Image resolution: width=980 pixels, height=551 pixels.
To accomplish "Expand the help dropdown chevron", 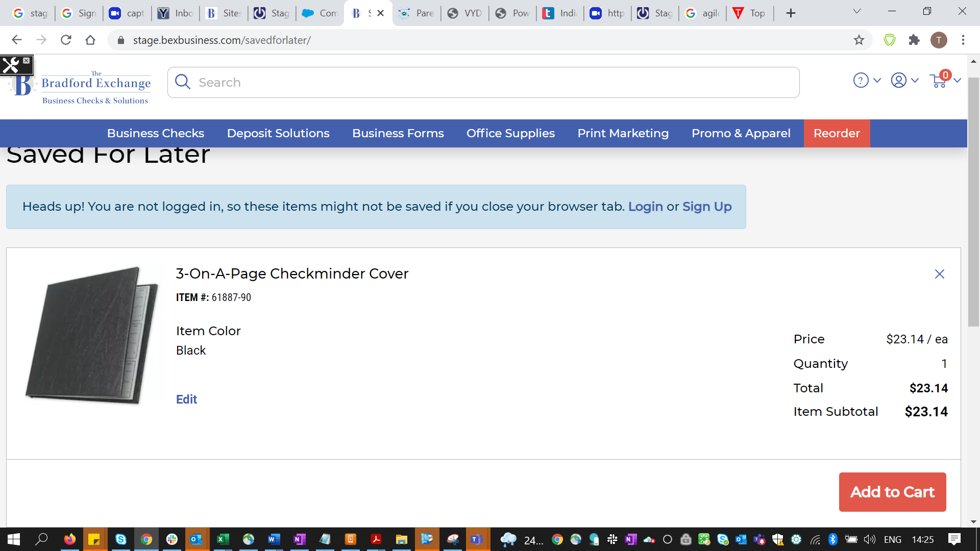I will point(877,81).
